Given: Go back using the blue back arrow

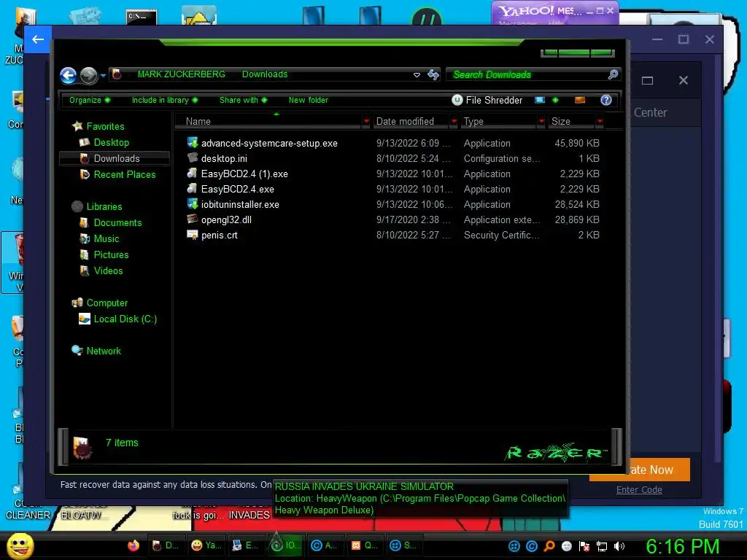Looking at the screenshot, I should point(68,75).
